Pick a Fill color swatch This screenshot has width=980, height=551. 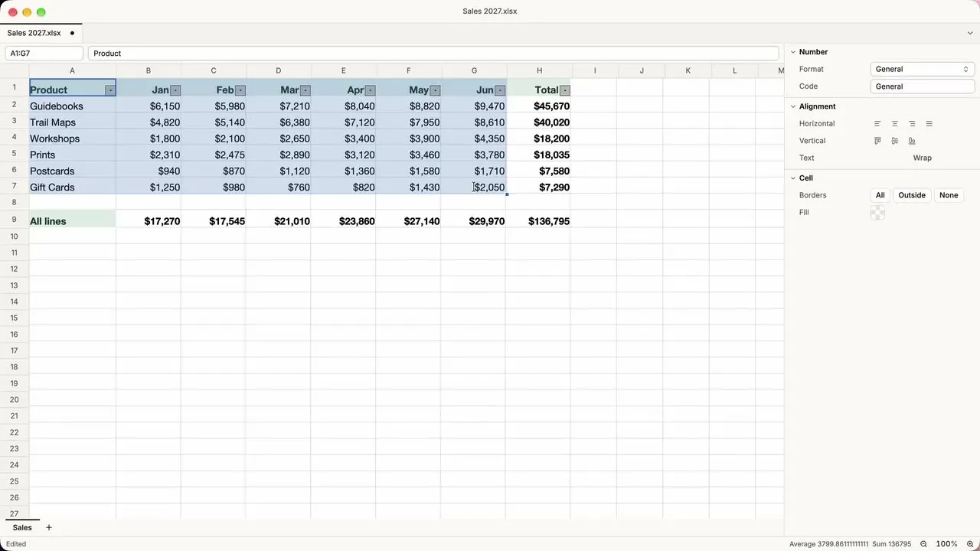[877, 213]
